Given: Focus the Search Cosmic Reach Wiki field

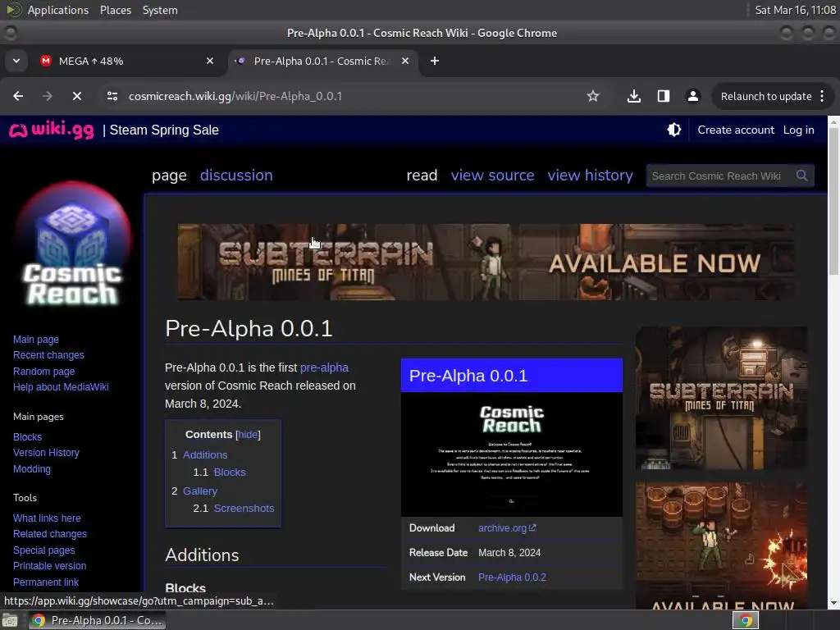Looking at the screenshot, I should tap(720, 176).
